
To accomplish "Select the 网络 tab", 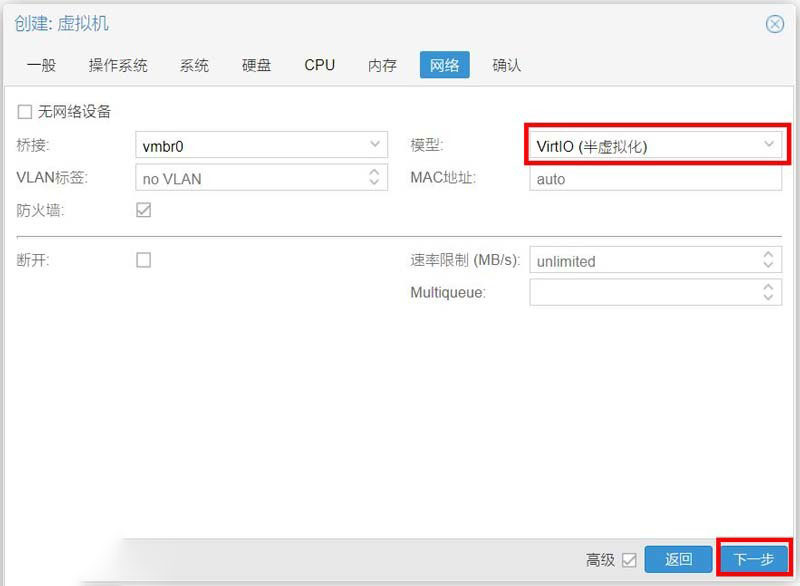I will (444, 65).
